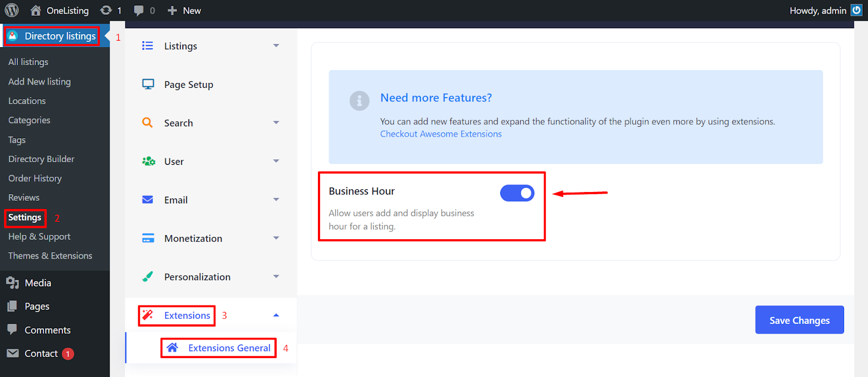
Task: Click the Media sidebar icon
Action: 12,283
